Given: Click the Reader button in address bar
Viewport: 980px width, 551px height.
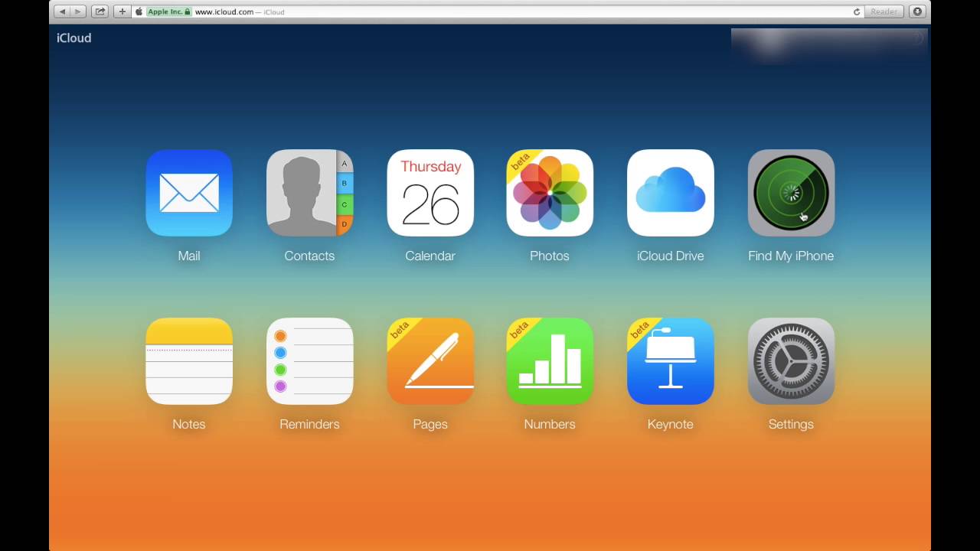Looking at the screenshot, I should point(884,11).
